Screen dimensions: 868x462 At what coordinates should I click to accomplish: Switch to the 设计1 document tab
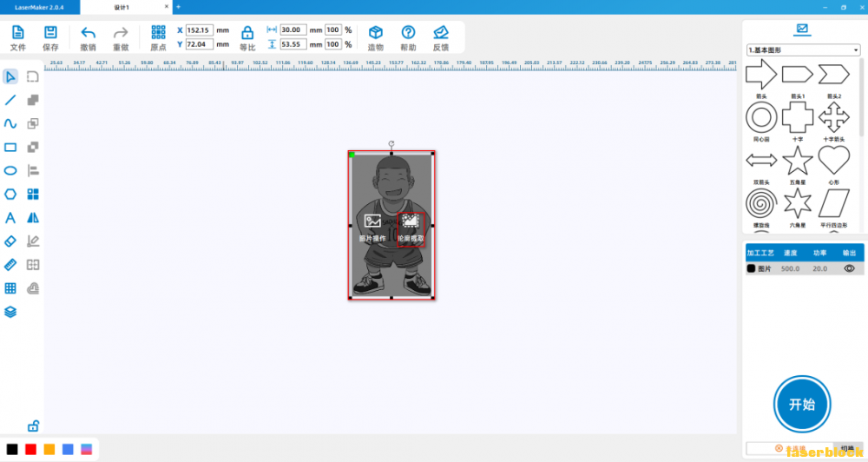point(122,7)
